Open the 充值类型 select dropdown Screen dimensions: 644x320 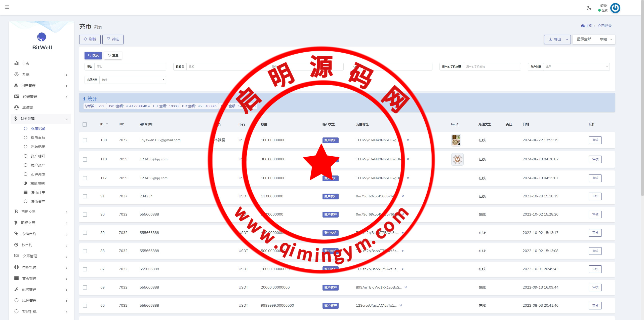pyautogui.click(x=133, y=80)
